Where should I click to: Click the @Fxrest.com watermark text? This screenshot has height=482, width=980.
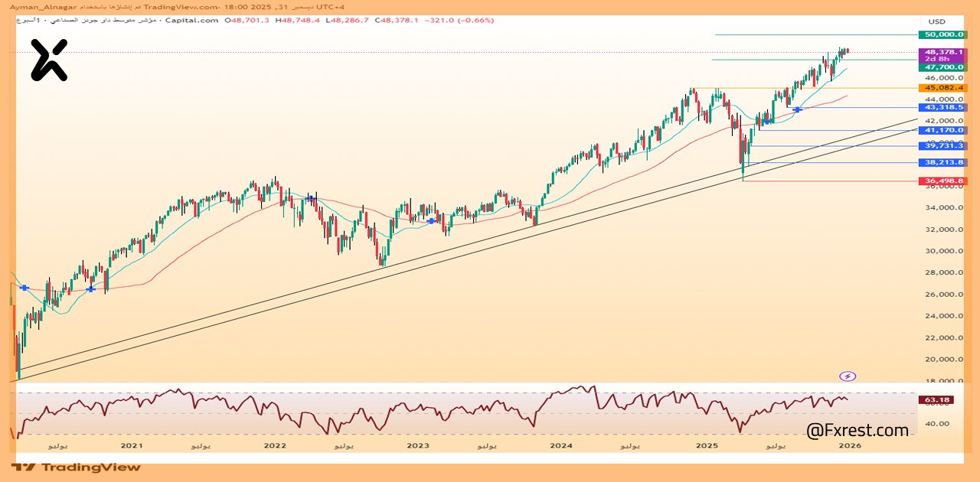click(857, 431)
